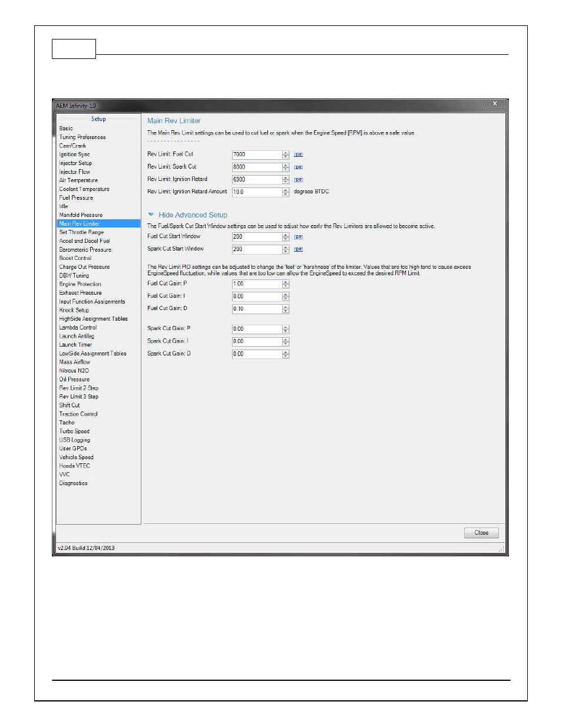Adjust the Rev Limit: Fuel Cut spinner arrows
Viewport: 562px width, 728px height.
click(x=286, y=154)
